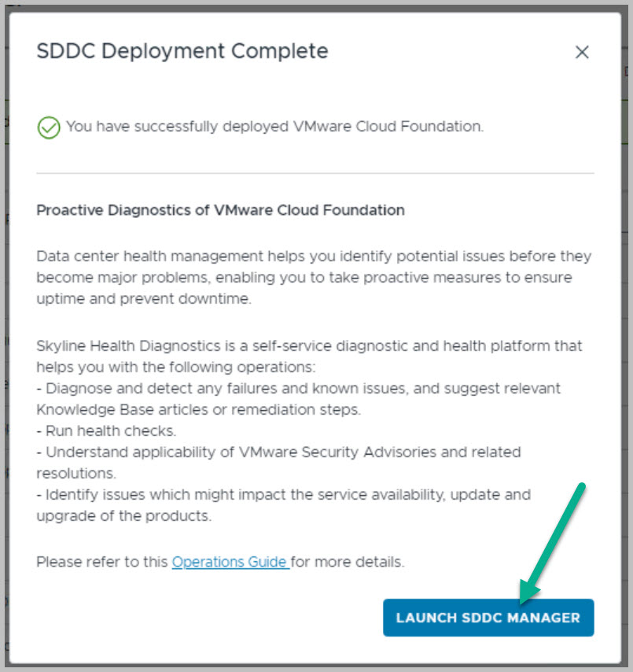Close the SDDC Deployment Complete dialog
Image resolution: width=633 pixels, height=672 pixels.
[582, 53]
